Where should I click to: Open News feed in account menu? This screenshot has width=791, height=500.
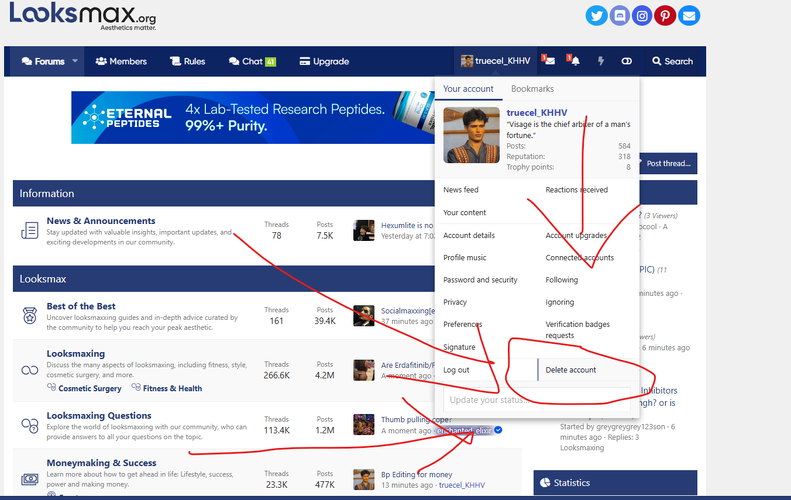pos(461,190)
